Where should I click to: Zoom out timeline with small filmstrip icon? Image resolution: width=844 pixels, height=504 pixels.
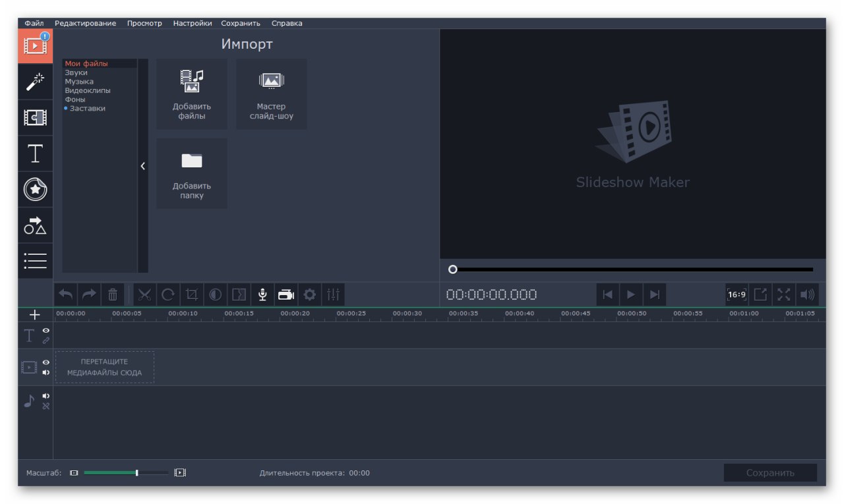74,472
